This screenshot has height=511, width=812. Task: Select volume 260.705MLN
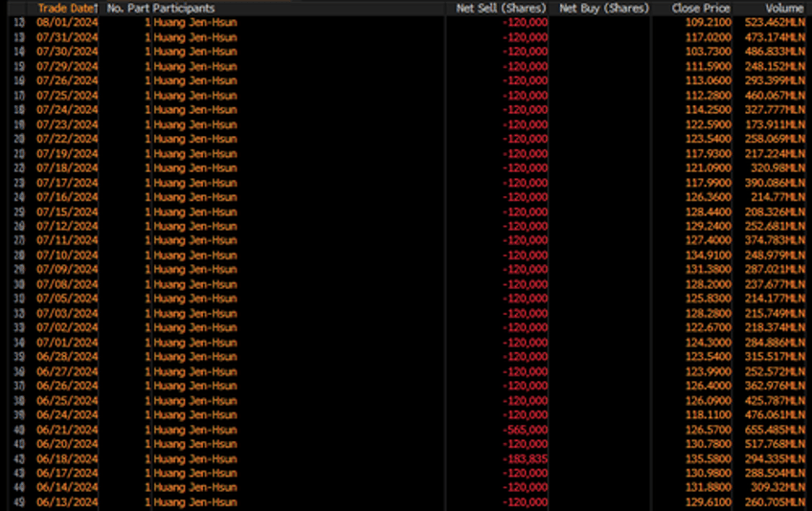click(x=776, y=502)
